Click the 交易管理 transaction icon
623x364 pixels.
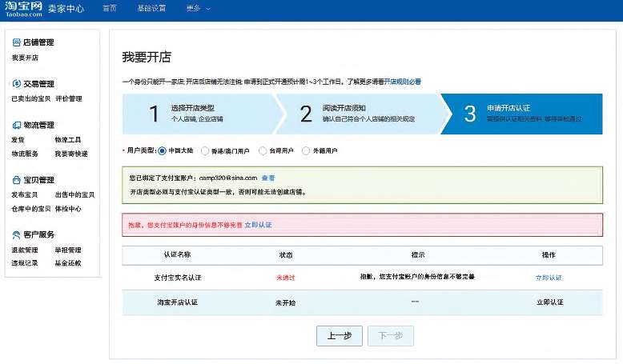click(x=17, y=83)
